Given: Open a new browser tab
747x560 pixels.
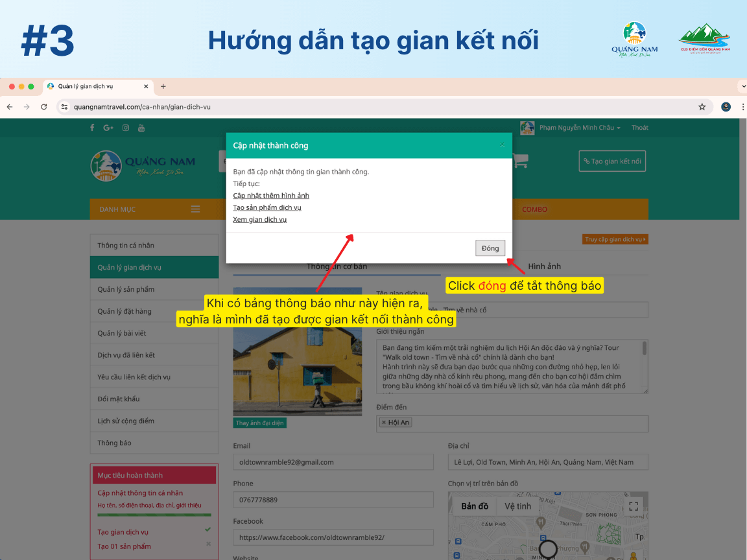Looking at the screenshot, I should tap(163, 86).
